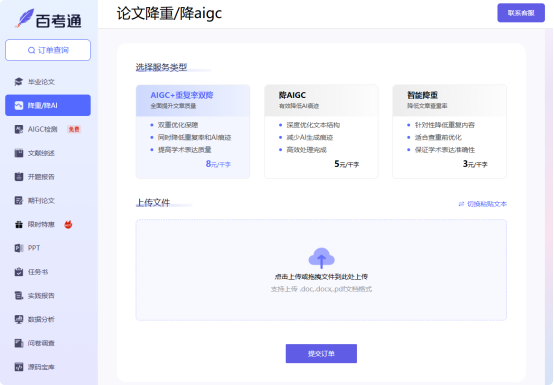Click the 8元/千字 price label
This screenshot has height=385, width=554.
(218, 164)
